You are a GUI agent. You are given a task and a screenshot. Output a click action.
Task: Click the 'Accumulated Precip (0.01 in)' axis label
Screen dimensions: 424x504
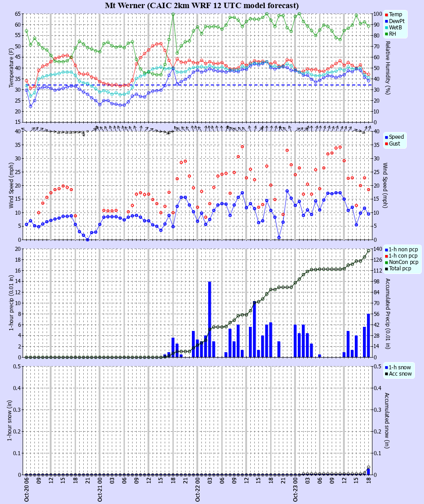tap(388, 314)
